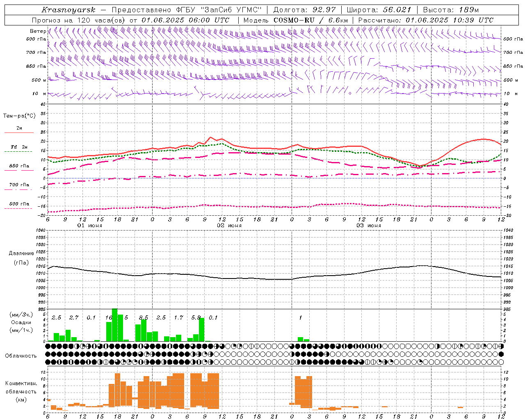Click the 8.5 precipitation total
Screen dimensions: 525x420
[x=144, y=317]
